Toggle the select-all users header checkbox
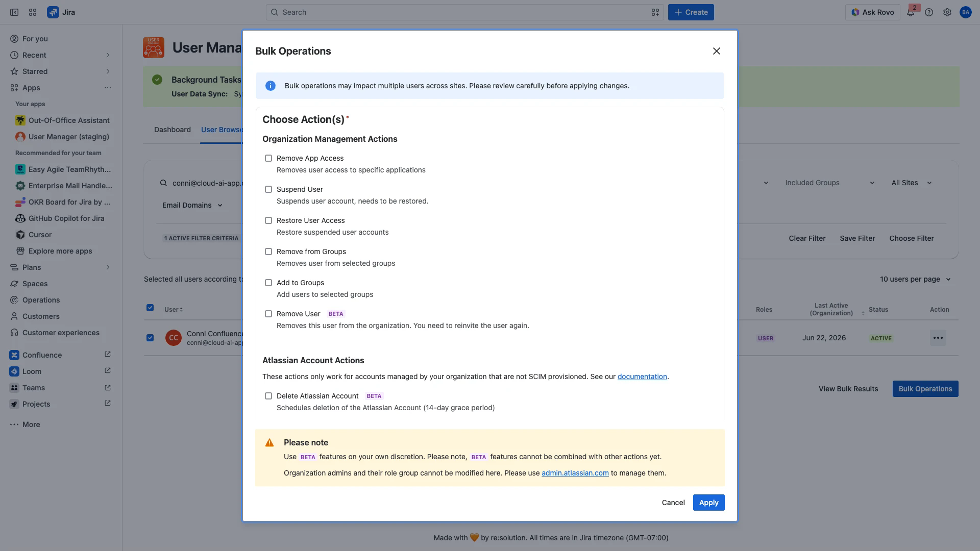This screenshot has width=980, height=551. (x=150, y=308)
